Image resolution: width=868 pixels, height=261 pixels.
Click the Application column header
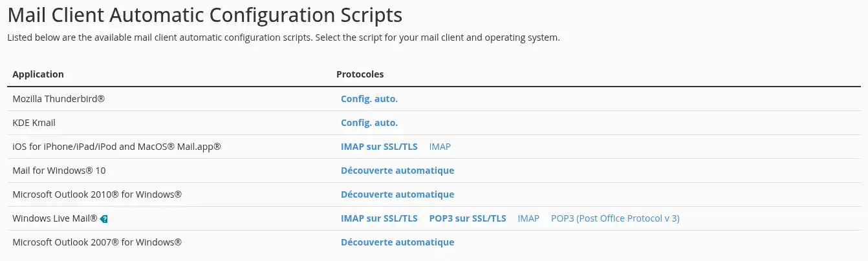[x=38, y=74]
